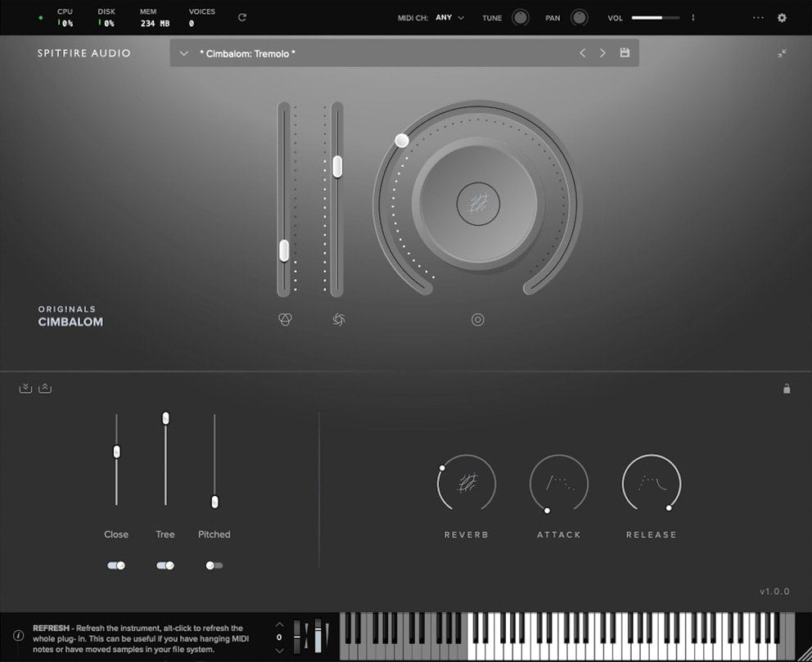Click the RELEASE knob
The width and height of the screenshot is (812, 662).
pyautogui.click(x=652, y=484)
